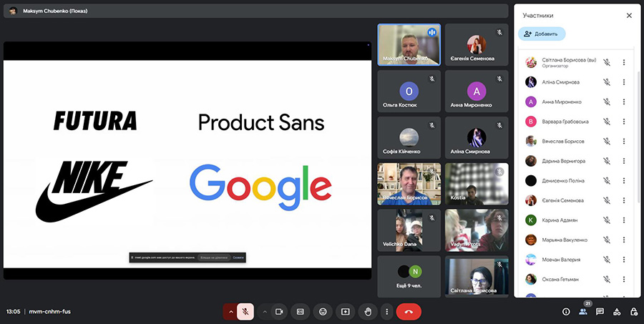Click Варвара Грабовська name in participants list

[x=565, y=122]
